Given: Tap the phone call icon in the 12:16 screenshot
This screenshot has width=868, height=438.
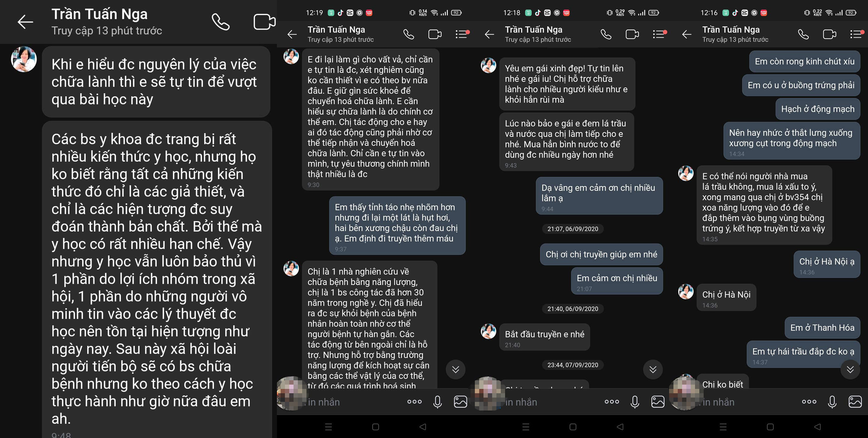Looking at the screenshot, I should click(x=803, y=34).
